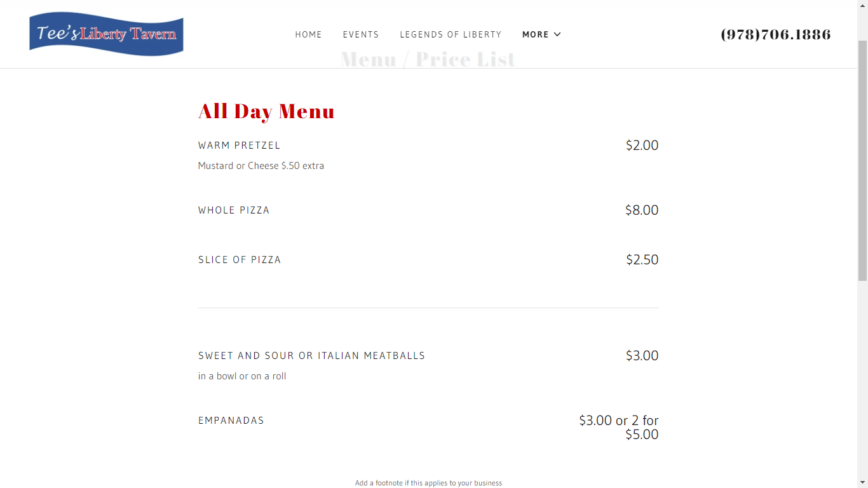
Task: Click the vertical scrollbar thumb
Action: coord(862,159)
